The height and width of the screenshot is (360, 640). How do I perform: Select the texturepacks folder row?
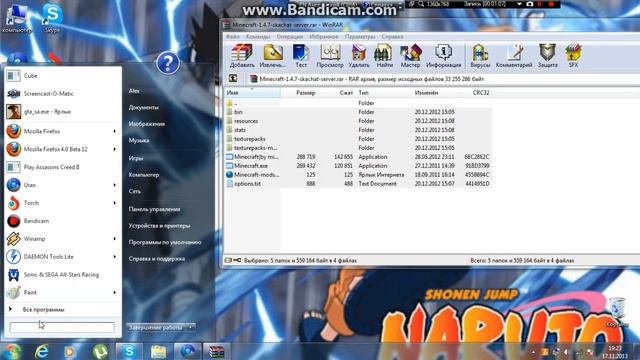(x=358, y=139)
